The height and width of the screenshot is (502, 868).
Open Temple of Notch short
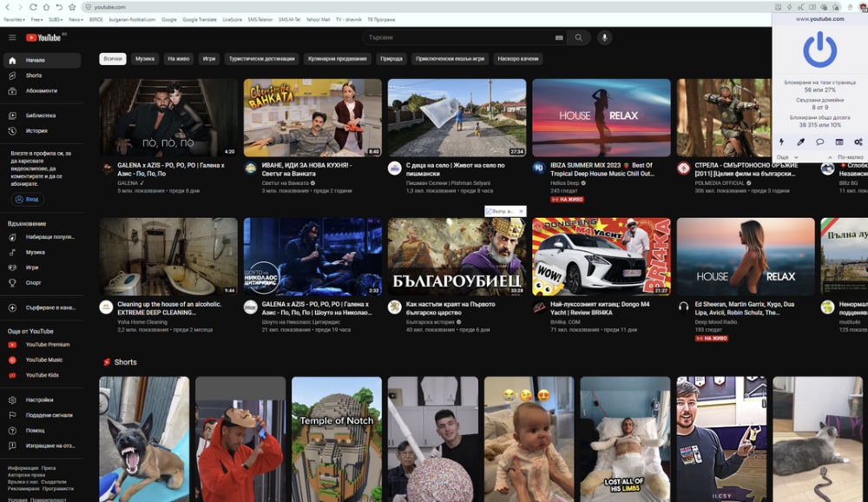(x=337, y=439)
